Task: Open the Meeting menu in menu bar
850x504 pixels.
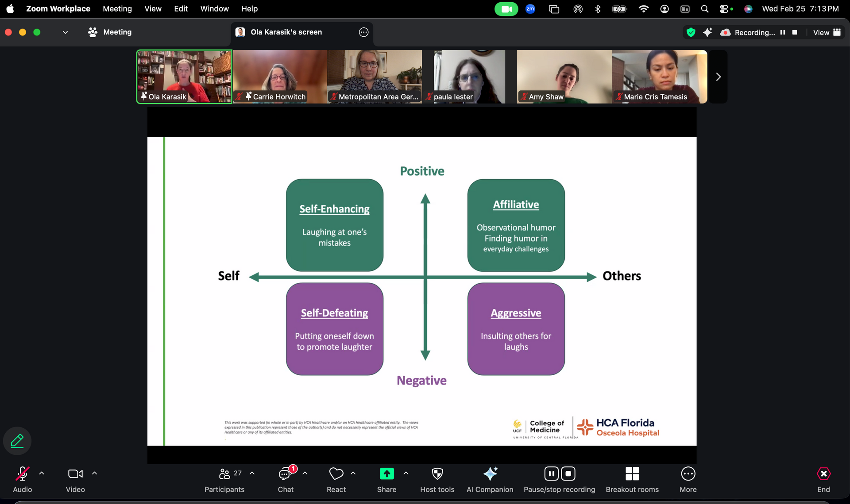Action: [x=117, y=9]
